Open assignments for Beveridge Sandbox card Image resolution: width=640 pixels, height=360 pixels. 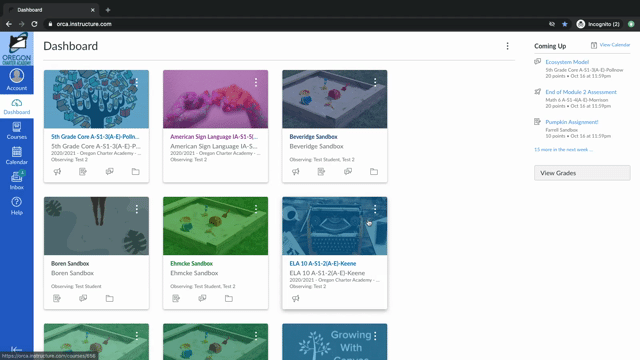point(321,172)
